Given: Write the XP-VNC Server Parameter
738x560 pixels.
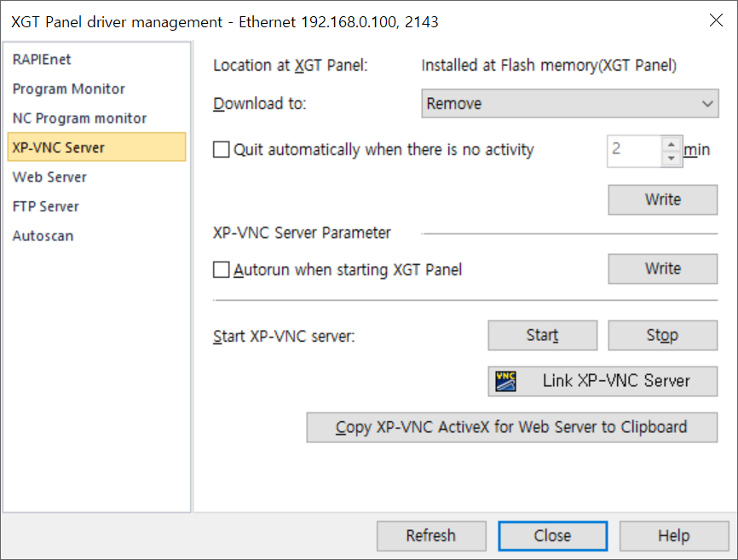Looking at the screenshot, I should (662, 268).
